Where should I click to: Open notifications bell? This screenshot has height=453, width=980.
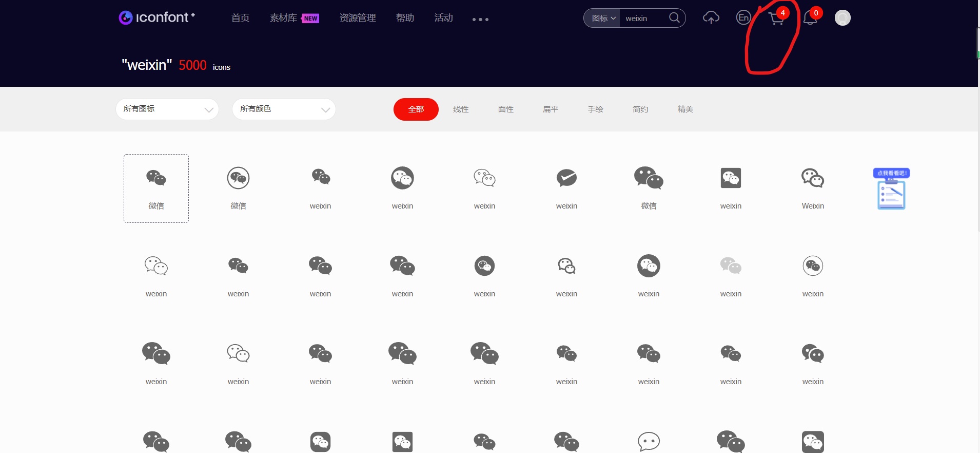pos(810,18)
